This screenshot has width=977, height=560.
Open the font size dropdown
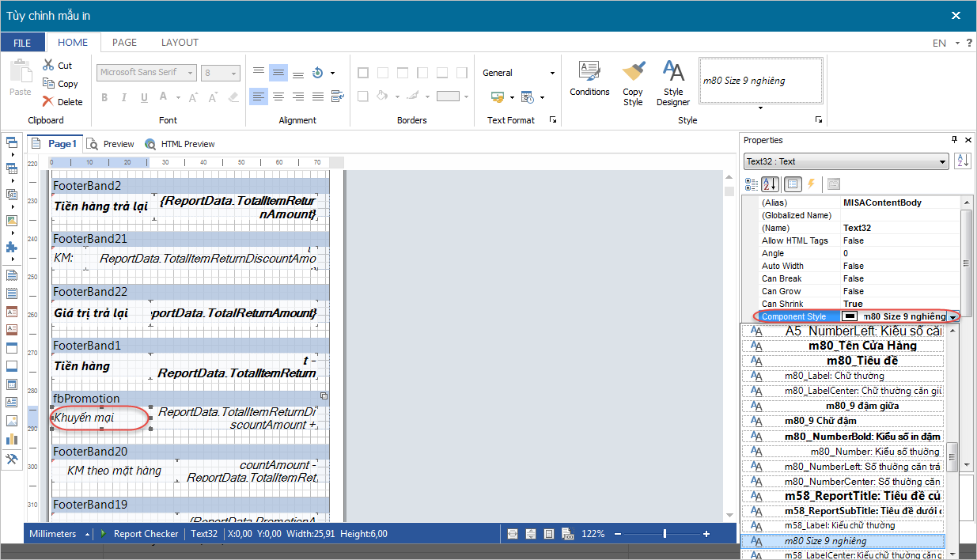tap(234, 73)
